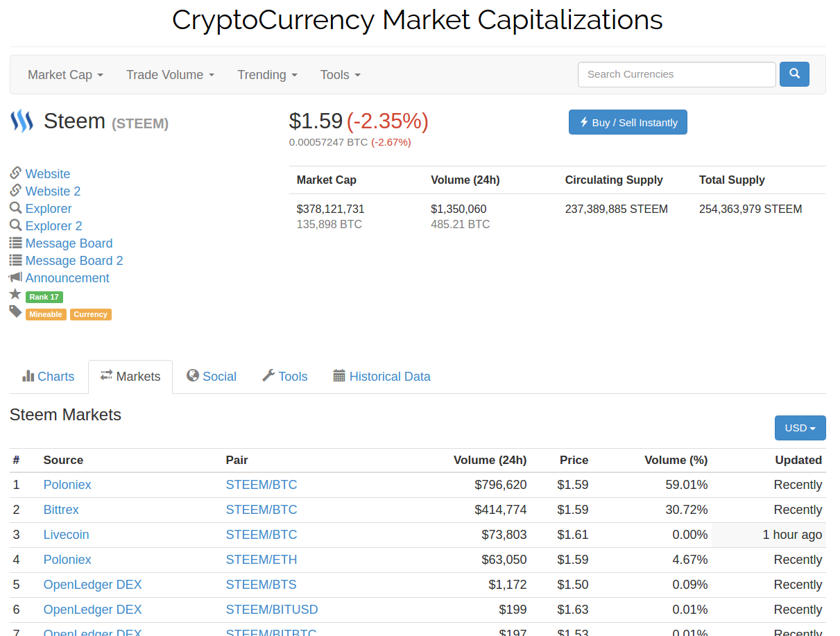Open Bittrex STEEM/BTC pair in row 2
This screenshot has width=840, height=636.
[262, 510]
